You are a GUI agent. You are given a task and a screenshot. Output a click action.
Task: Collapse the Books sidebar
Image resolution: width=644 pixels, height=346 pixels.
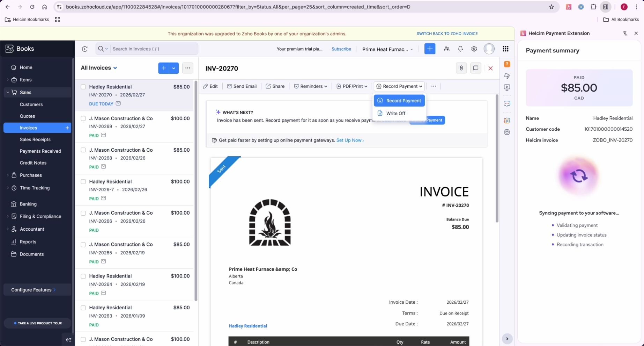click(x=68, y=339)
